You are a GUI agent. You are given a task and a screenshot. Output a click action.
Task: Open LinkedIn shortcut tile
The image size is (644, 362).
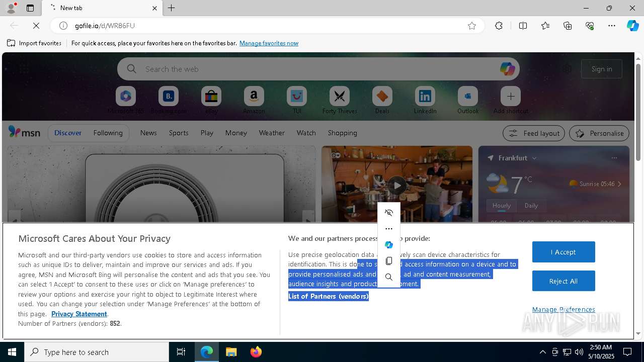point(425,100)
